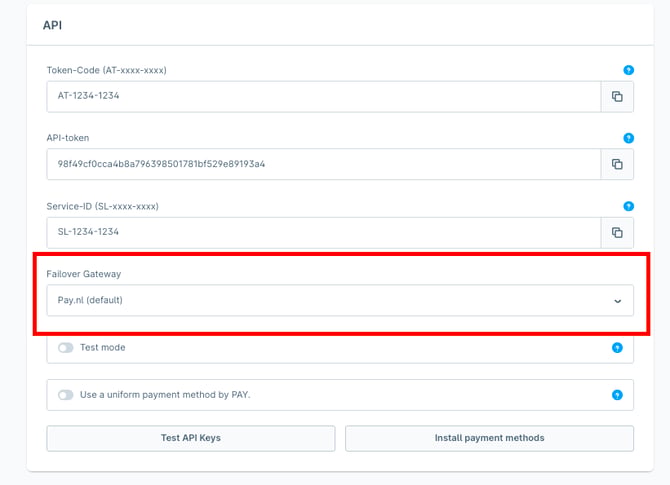Click Install payment methods button
This screenshot has height=485, width=670.
click(490, 438)
